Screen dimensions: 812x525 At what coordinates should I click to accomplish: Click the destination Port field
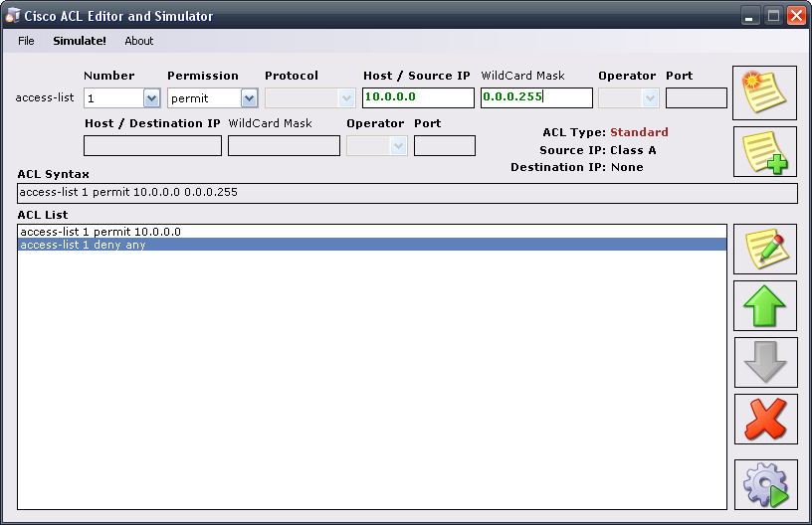click(x=445, y=145)
